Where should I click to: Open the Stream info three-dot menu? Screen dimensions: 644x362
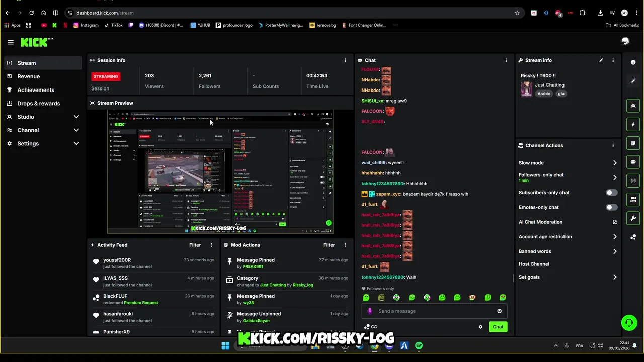tap(613, 60)
